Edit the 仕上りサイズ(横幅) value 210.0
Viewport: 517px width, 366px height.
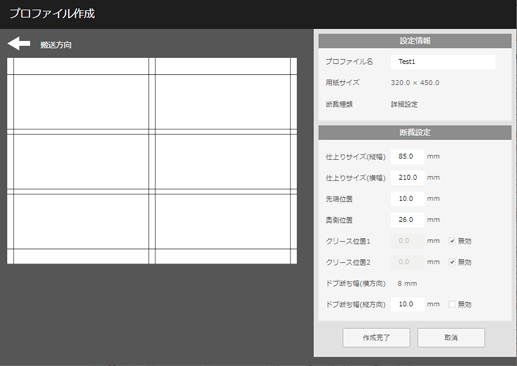click(x=408, y=178)
